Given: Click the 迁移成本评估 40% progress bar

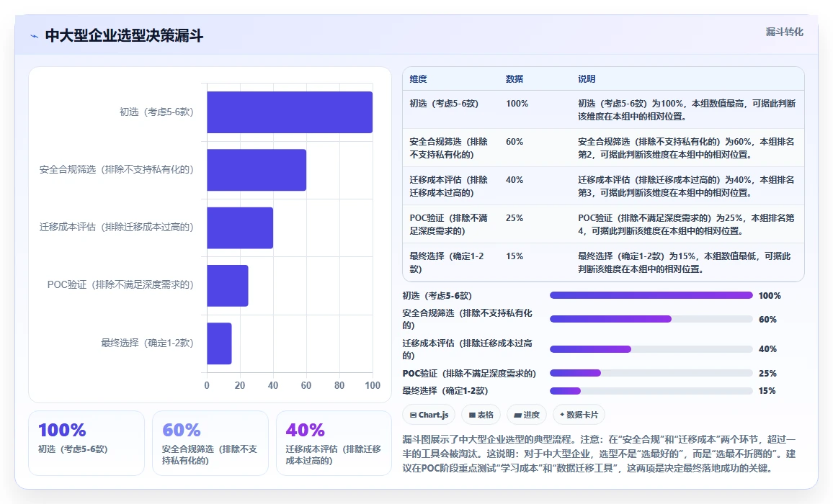Looking at the screenshot, I should tap(651, 349).
